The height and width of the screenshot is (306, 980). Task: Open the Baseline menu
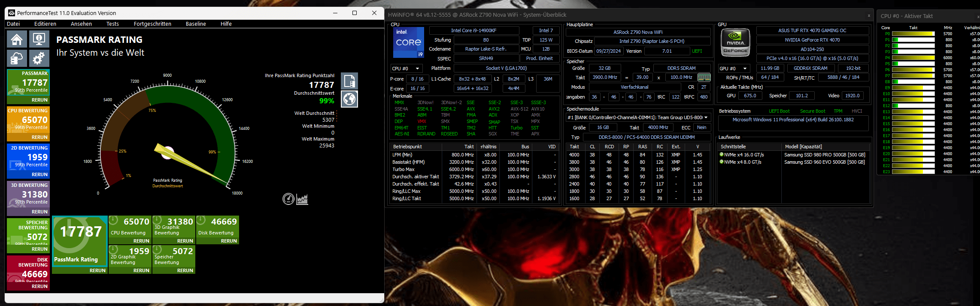tap(196, 24)
